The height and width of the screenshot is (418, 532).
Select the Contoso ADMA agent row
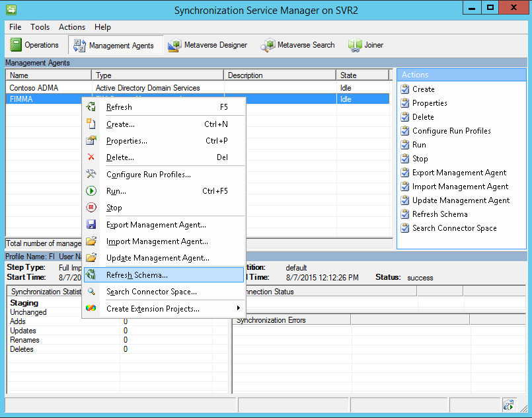(x=198, y=87)
